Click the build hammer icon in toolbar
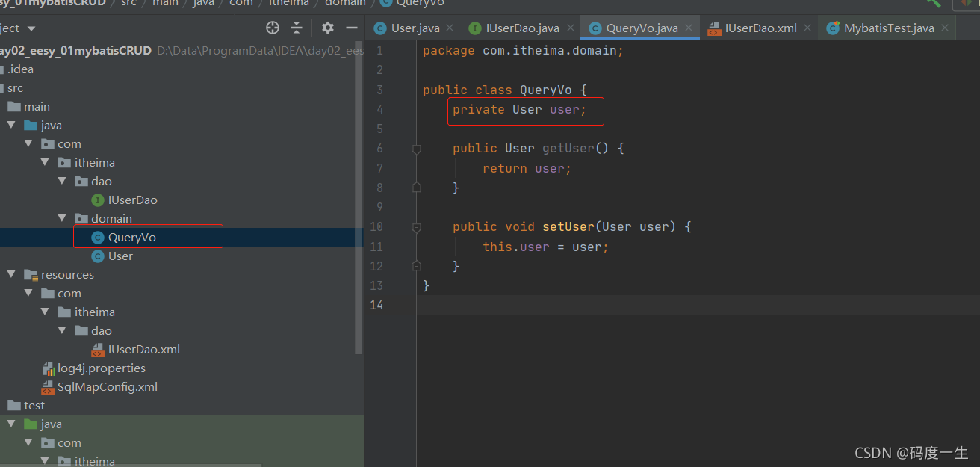Screen dimensions: 980x467 click(x=934, y=3)
